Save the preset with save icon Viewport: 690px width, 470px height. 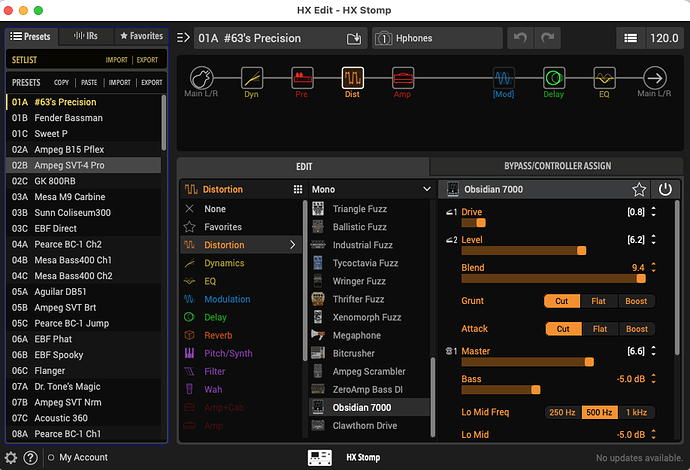[x=354, y=39]
